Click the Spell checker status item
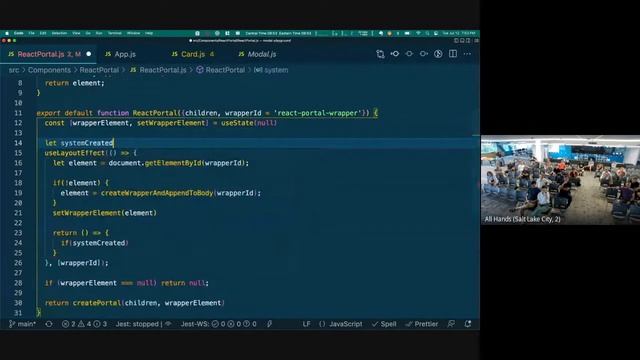This screenshot has height=360, width=640. tap(384, 324)
